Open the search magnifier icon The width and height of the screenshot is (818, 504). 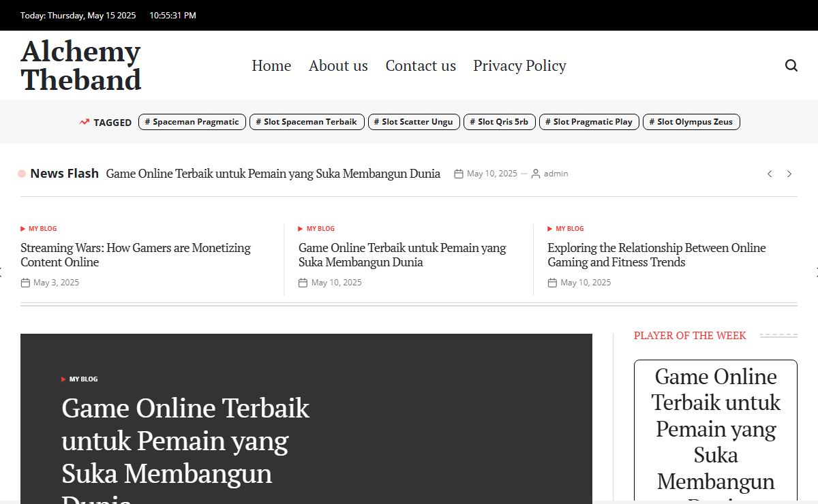791,65
